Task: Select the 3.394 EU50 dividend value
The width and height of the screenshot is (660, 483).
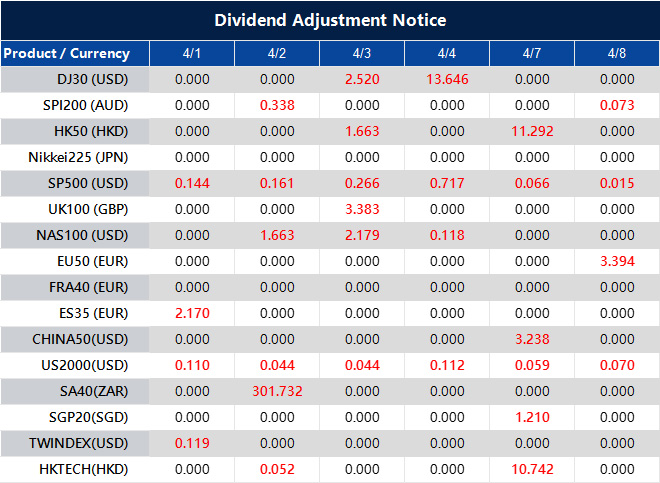Action: pos(617,261)
